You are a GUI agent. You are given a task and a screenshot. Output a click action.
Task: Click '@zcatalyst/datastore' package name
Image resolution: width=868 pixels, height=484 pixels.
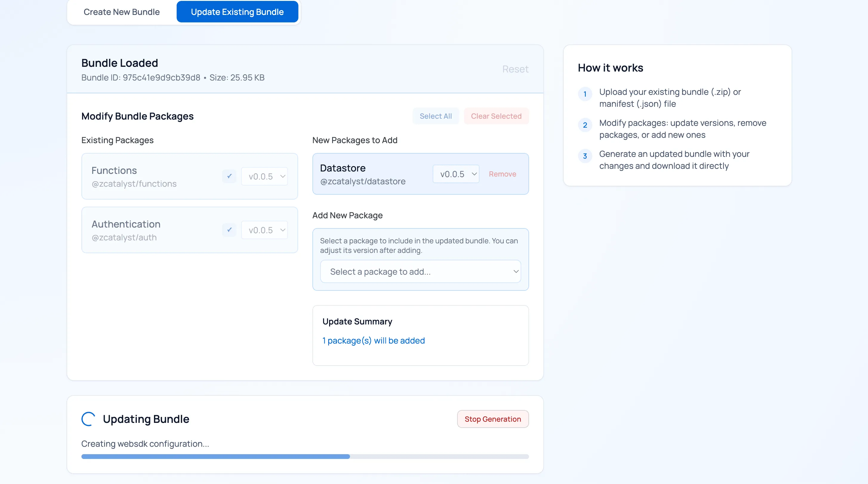click(x=363, y=181)
